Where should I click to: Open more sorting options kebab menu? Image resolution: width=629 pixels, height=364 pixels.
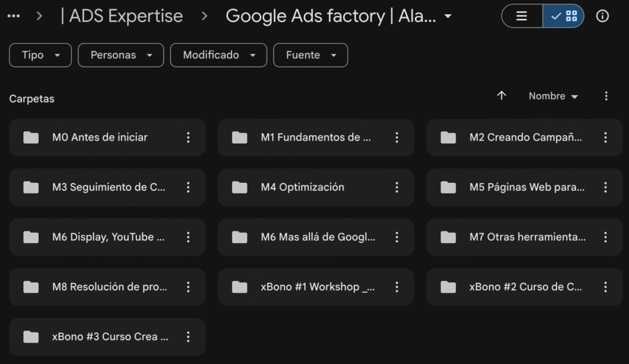pyautogui.click(x=606, y=96)
